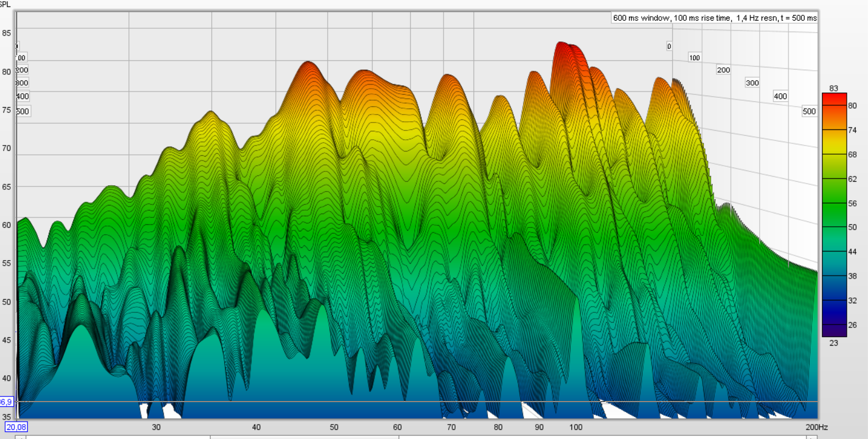Click the '200' time label beside the SPL axis
The width and height of the screenshot is (868, 439).
tap(22, 70)
